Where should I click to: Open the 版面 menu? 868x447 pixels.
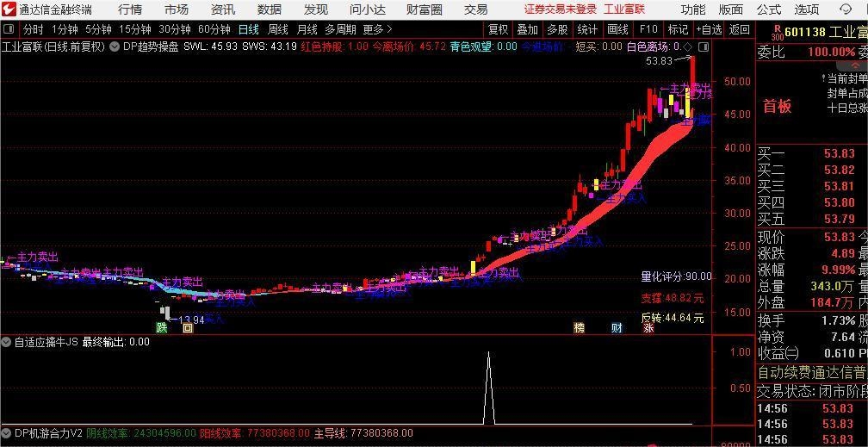pos(731,9)
